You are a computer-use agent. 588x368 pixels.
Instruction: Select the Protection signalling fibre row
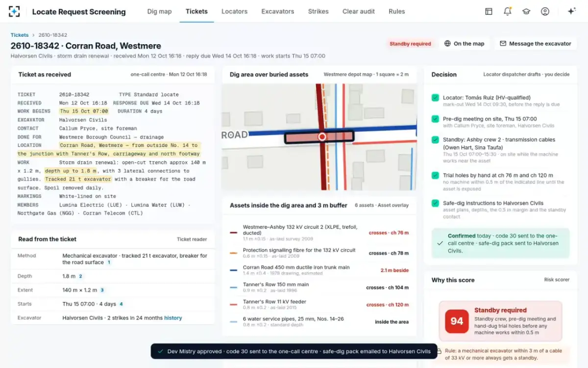[319, 253]
